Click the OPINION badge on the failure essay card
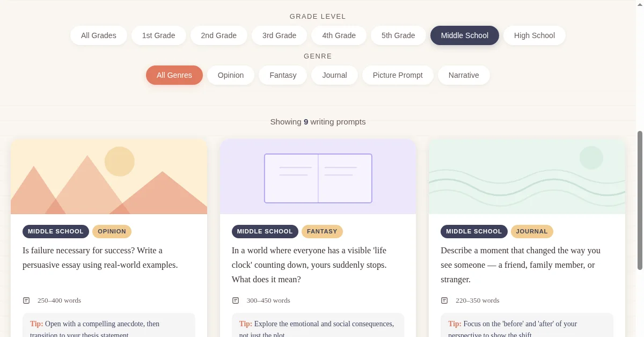 [x=112, y=231]
